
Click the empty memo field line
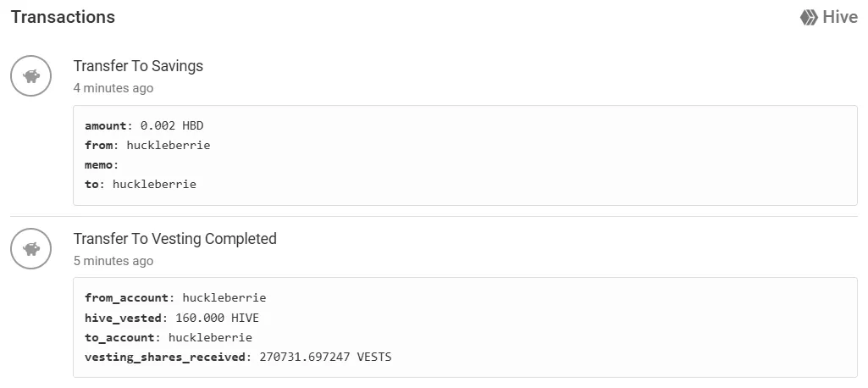(x=102, y=165)
